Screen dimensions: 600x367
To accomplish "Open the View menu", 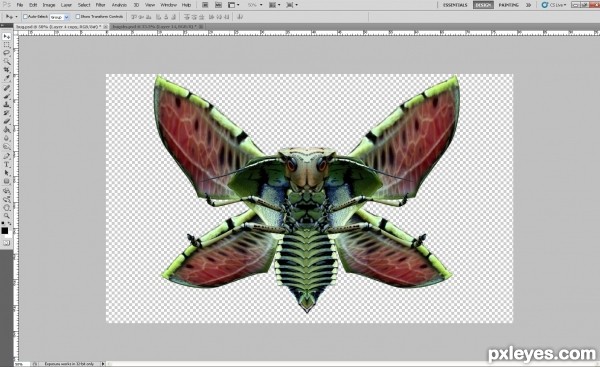I will 150,5.
